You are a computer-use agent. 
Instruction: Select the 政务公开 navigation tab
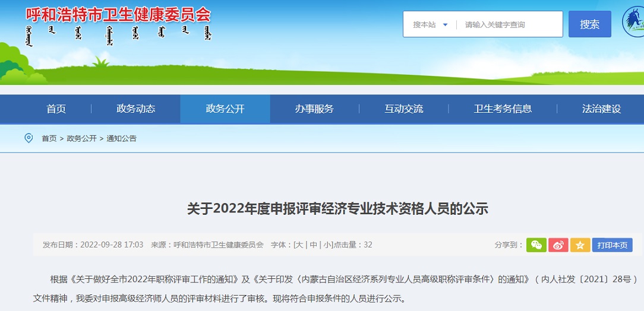point(225,109)
